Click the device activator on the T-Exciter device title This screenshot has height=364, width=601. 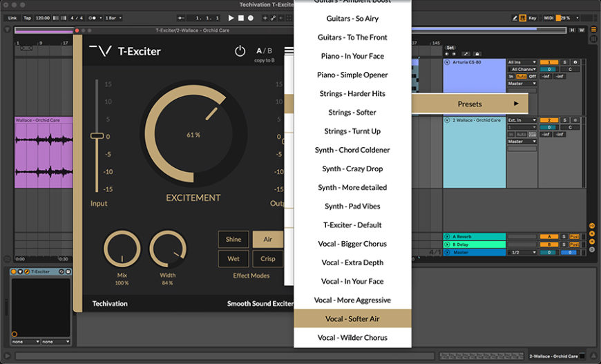pyautogui.click(x=13, y=271)
